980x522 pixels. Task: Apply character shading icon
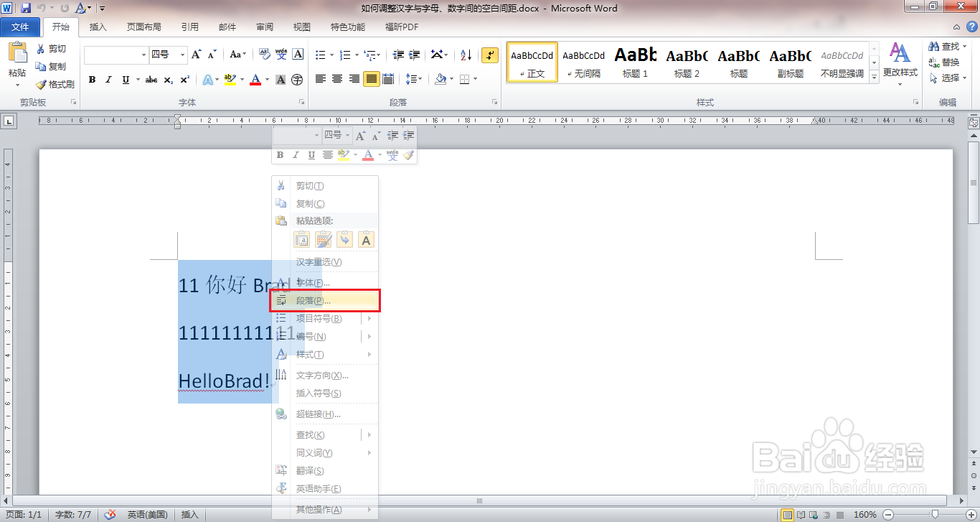[281, 80]
